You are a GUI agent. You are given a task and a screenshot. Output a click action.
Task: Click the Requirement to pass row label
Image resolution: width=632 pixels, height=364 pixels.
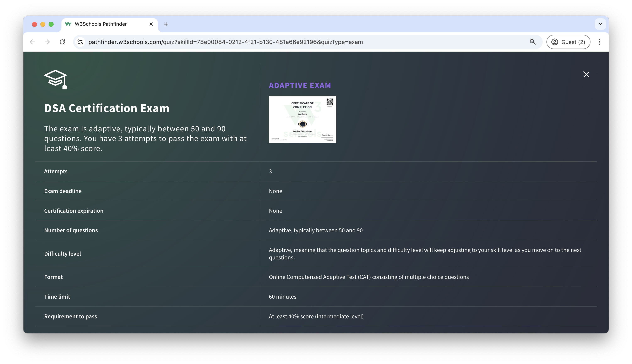point(71,316)
